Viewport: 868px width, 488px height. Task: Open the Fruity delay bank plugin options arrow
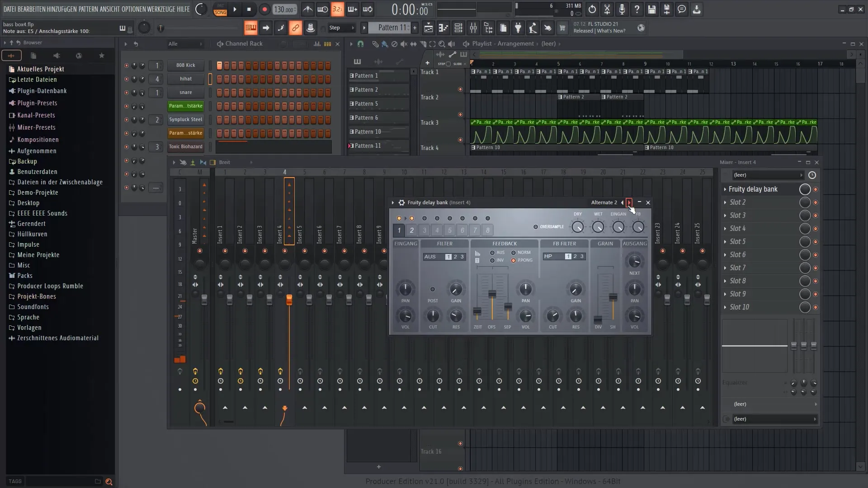[x=392, y=202]
